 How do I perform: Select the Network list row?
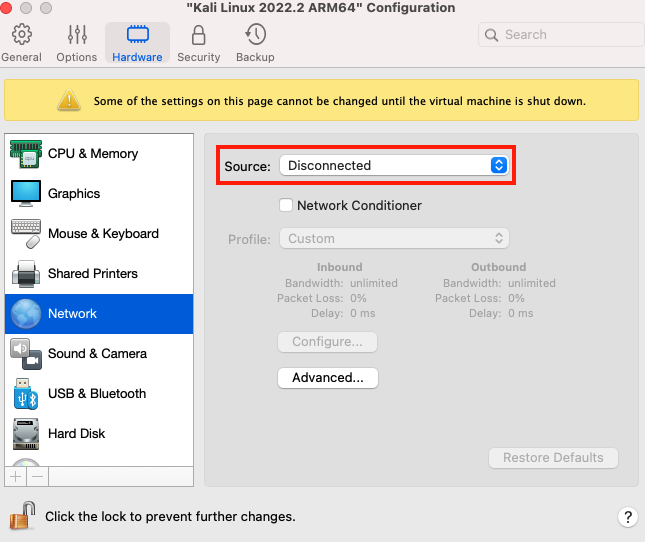pyautogui.click(x=99, y=314)
